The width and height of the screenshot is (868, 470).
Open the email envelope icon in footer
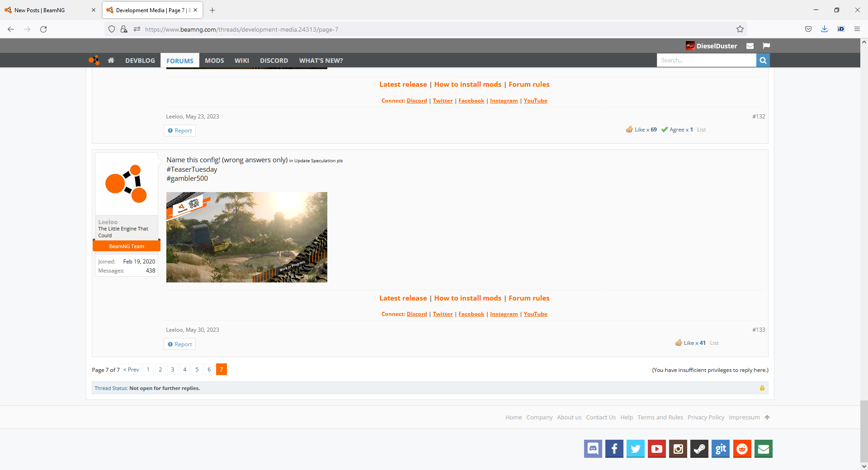tap(763, 449)
